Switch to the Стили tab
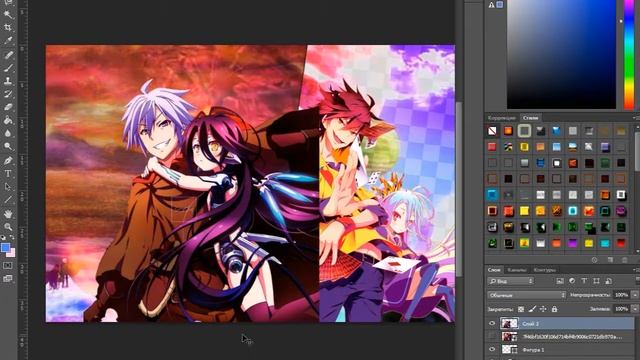This screenshot has width=640, height=360. coord(531,118)
